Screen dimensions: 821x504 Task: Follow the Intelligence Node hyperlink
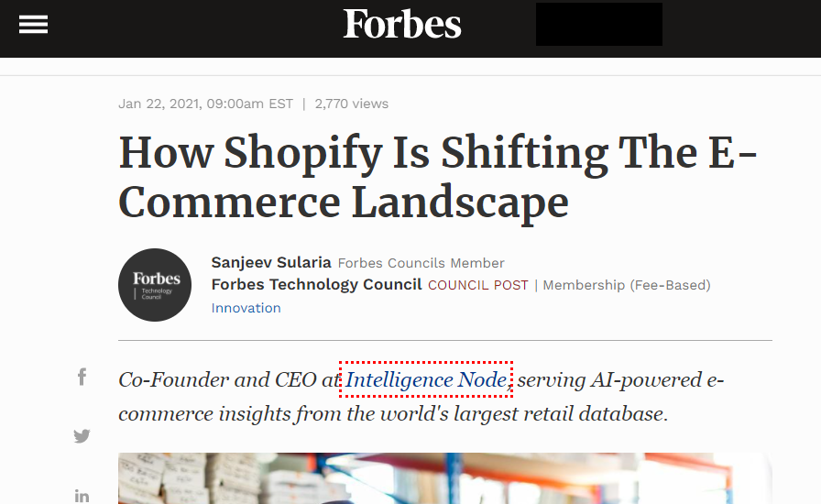pos(425,380)
